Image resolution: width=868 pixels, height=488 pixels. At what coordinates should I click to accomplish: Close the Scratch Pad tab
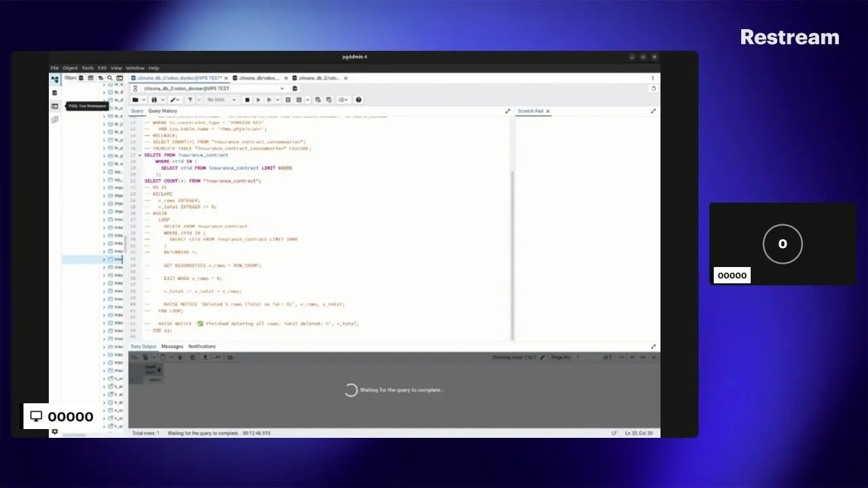point(547,111)
